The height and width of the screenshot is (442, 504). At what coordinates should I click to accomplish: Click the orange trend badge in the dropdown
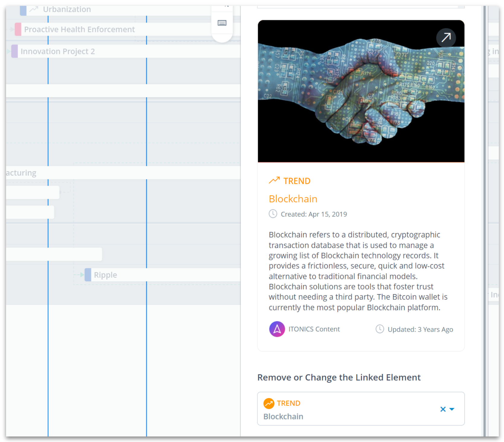[269, 403]
